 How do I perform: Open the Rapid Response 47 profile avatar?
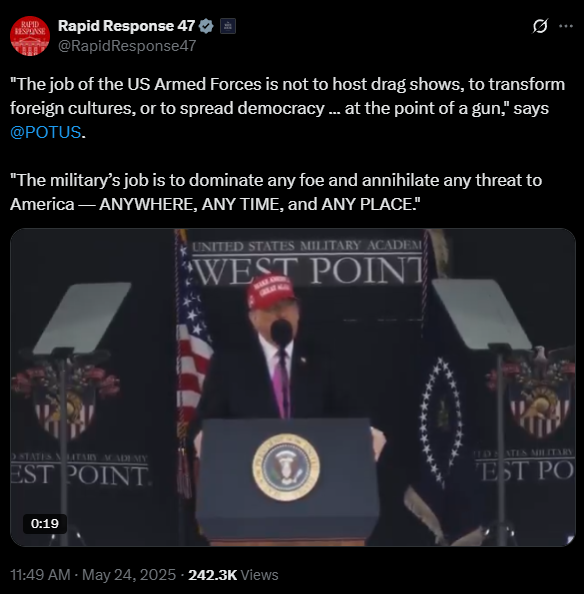30,36
